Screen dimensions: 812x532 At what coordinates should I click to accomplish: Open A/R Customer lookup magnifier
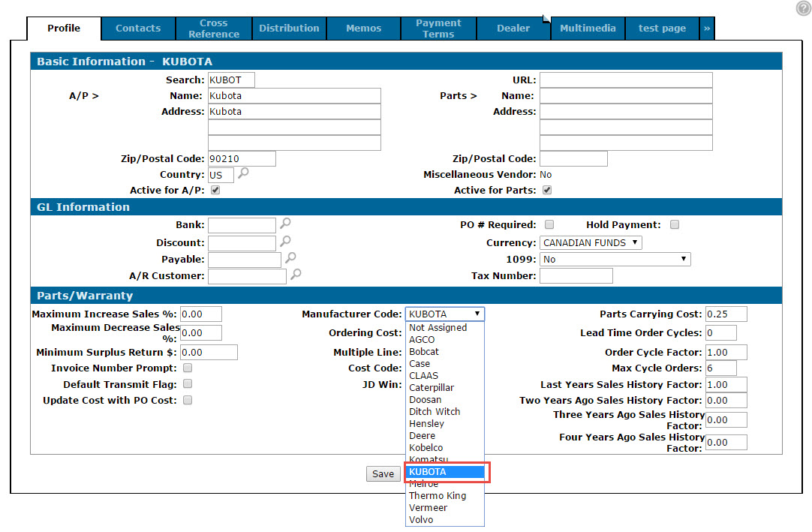tap(296, 274)
